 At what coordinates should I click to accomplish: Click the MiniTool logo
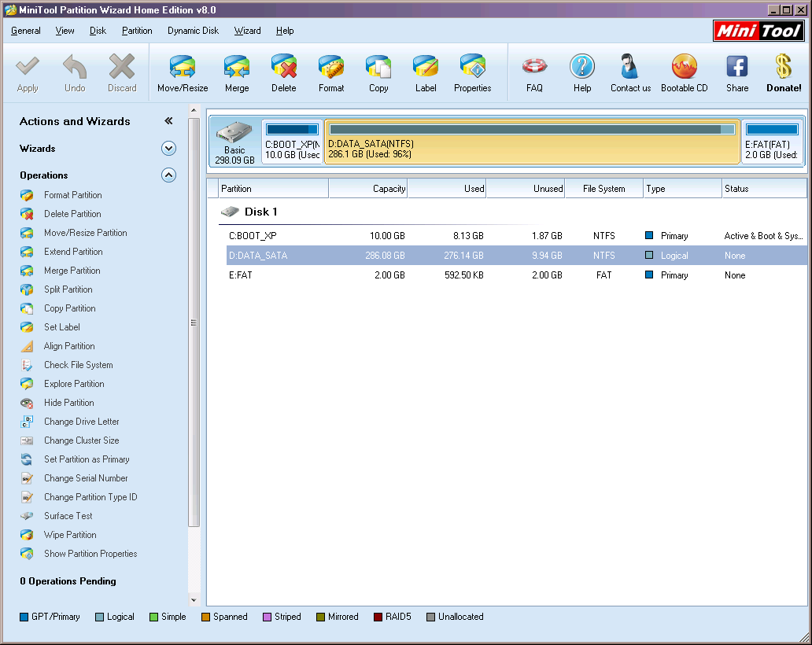758,31
